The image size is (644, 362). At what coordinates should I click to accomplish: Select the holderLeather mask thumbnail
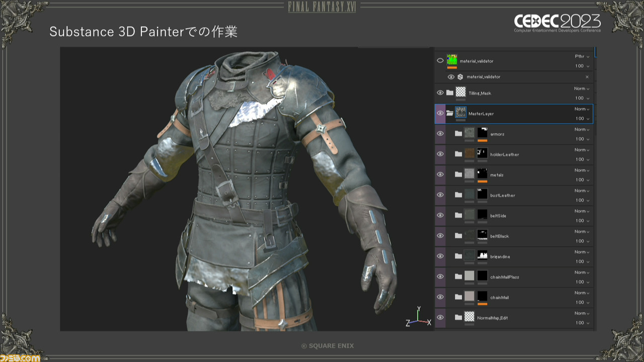click(482, 153)
